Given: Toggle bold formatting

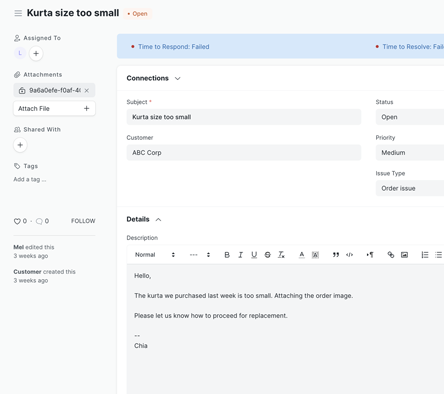Looking at the screenshot, I should click(227, 255).
